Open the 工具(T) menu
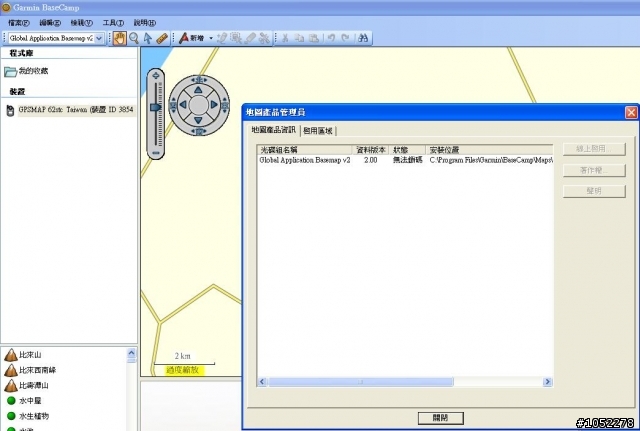Viewport: 640px width, 431px height. (x=113, y=23)
